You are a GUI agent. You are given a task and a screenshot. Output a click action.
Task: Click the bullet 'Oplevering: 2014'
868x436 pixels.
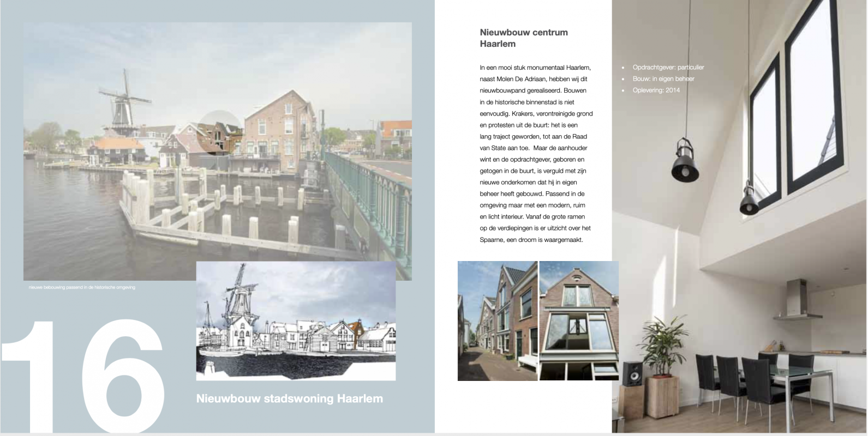(656, 90)
